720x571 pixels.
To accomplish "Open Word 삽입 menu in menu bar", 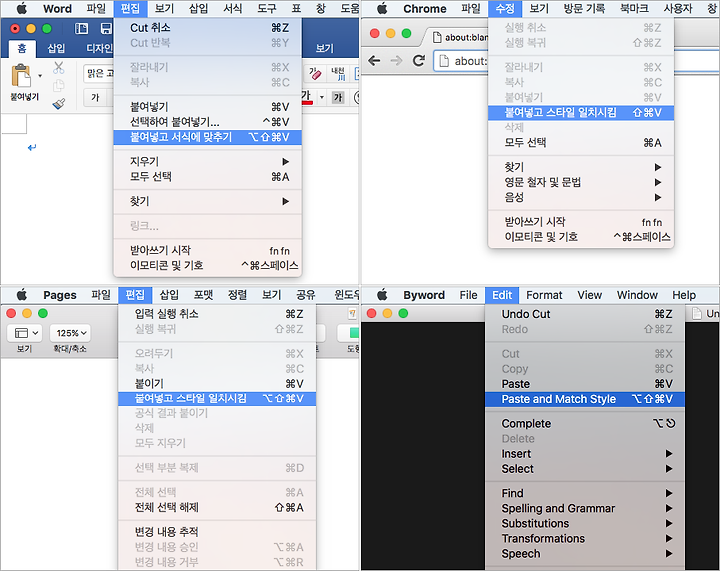I will (199, 8).
